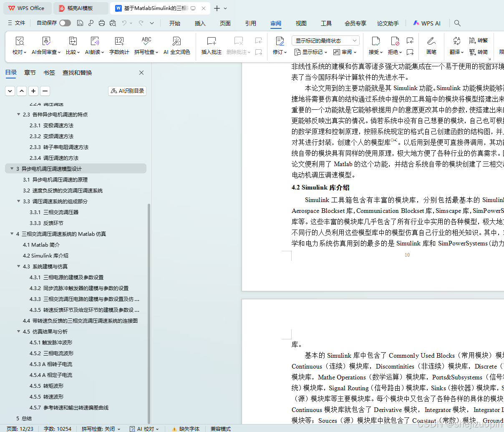The height and width of the screenshot is (432, 504).
Task: Switch to the 引用 ribbon tab
Action: click(x=251, y=23)
